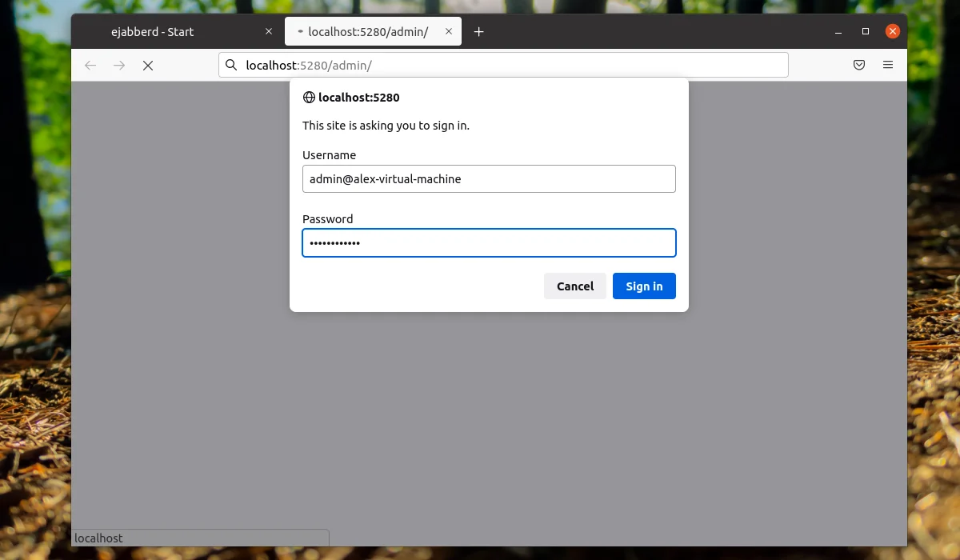Viewport: 960px width, 560px height.
Task: Click the 'This site is asking you to sign in.' text
Action: click(x=386, y=126)
